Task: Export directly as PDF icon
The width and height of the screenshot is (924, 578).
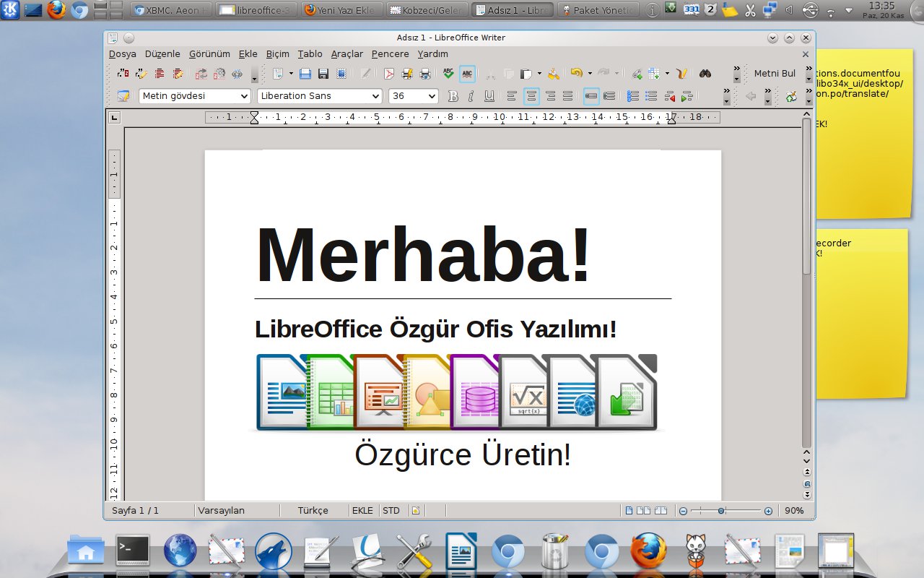Action: tap(388, 73)
